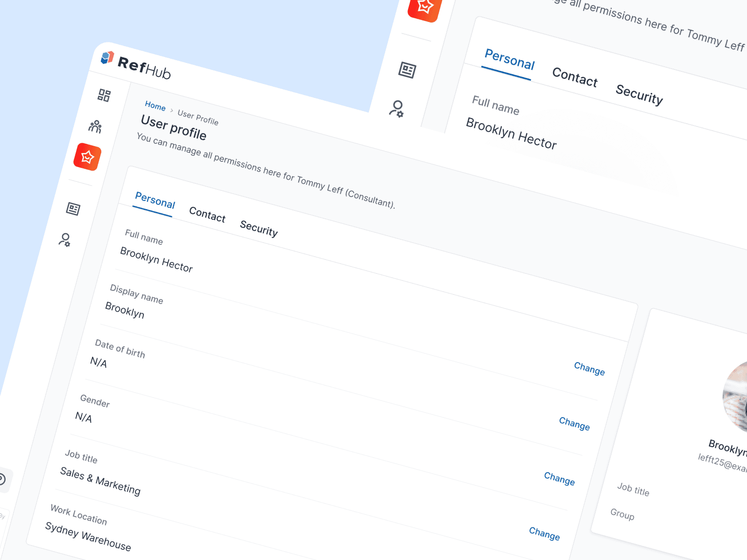Click Sydney Warehouse work location value

[88, 537]
